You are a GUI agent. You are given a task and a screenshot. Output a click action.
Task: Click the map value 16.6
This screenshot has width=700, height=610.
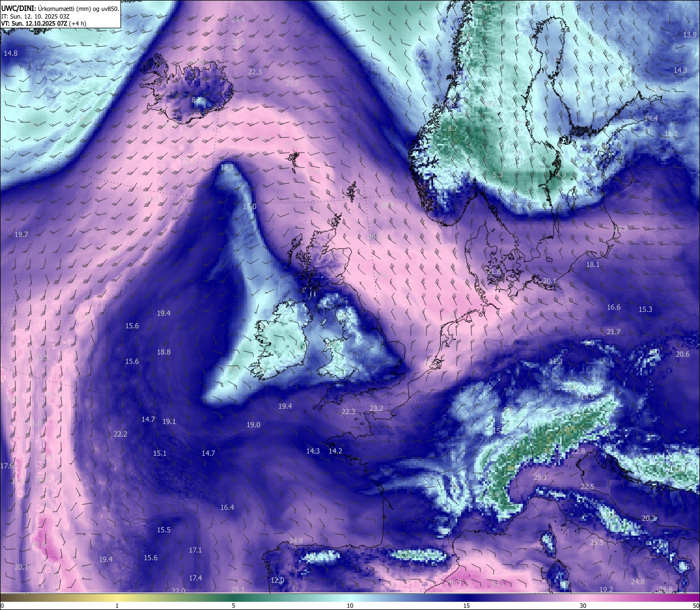[614, 307]
